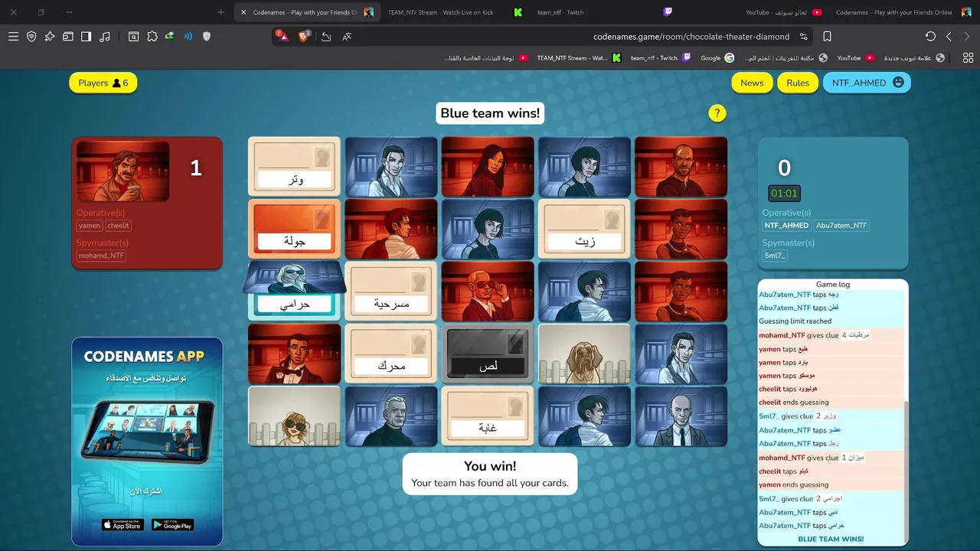Click the browser forward arrow
Viewport: 980px width, 551px height.
(x=968, y=37)
